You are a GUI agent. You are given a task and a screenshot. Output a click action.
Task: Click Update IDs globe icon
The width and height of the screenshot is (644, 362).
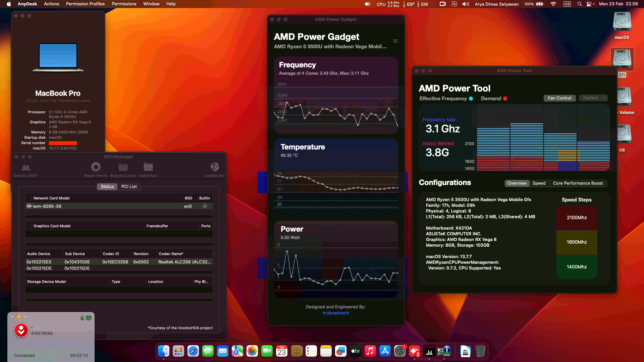click(x=215, y=167)
